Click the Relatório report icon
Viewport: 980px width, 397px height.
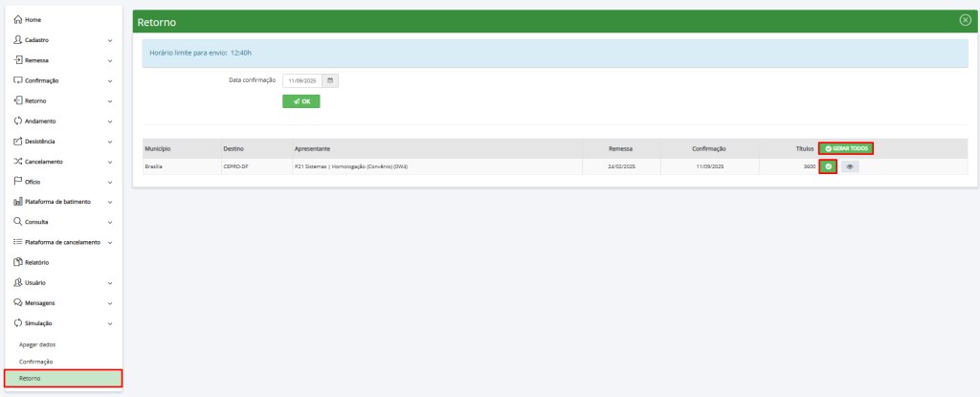click(x=17, y=262)
